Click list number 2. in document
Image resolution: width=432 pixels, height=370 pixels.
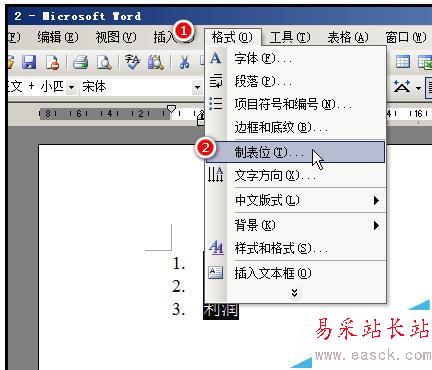point(179,287)
